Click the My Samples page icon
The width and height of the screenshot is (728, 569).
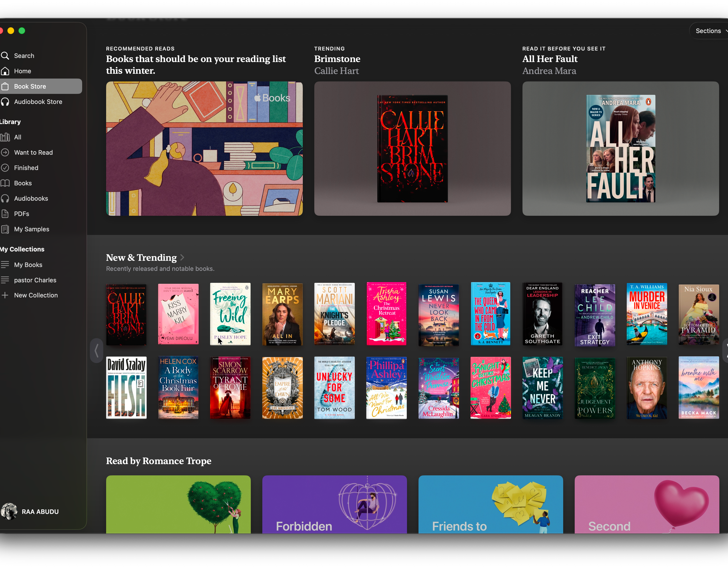pos(5,229)
